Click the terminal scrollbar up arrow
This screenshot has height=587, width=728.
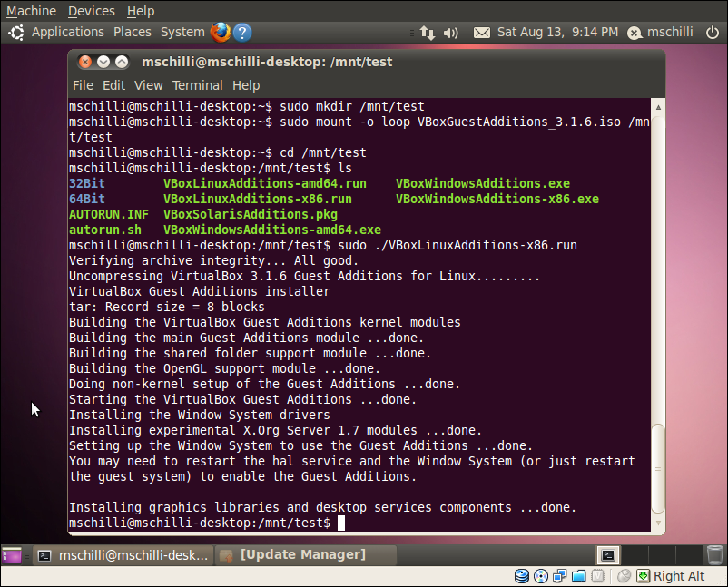point(658,107)
